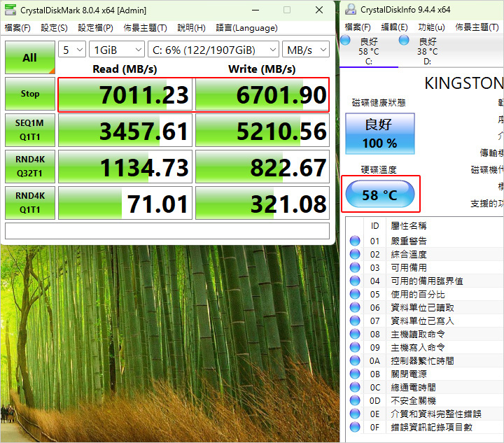
Task: Open 佈景主題(T) menu in CrystalDiskMark
Action: [146, 28]
